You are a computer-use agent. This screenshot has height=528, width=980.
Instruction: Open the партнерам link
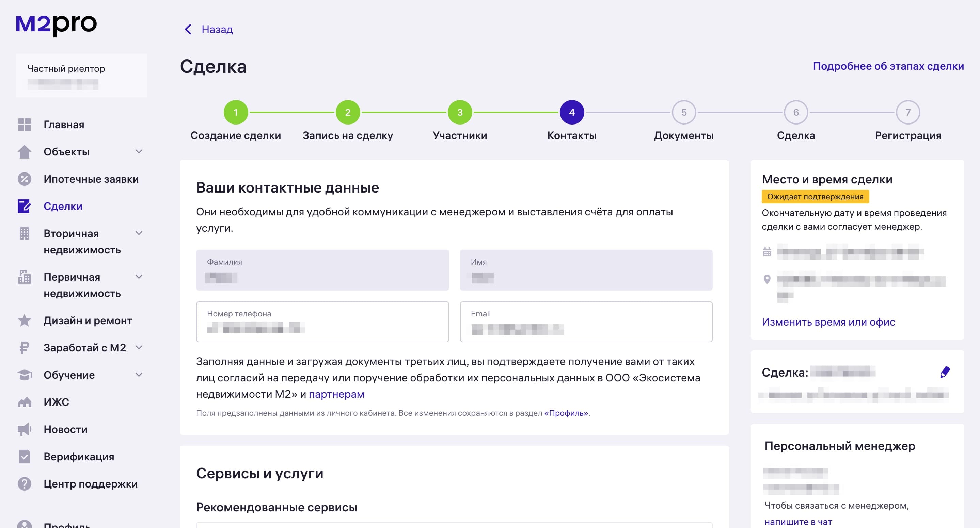(336, 394)
